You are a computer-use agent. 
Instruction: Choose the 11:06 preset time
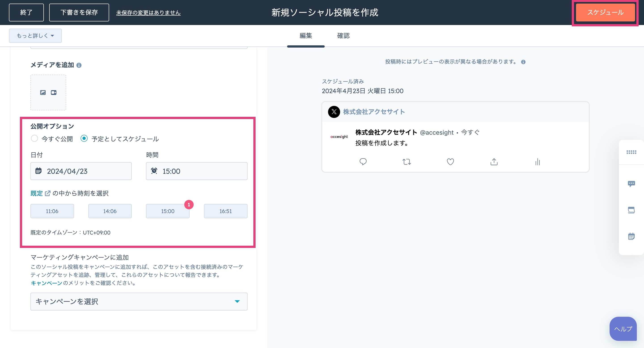52,211
